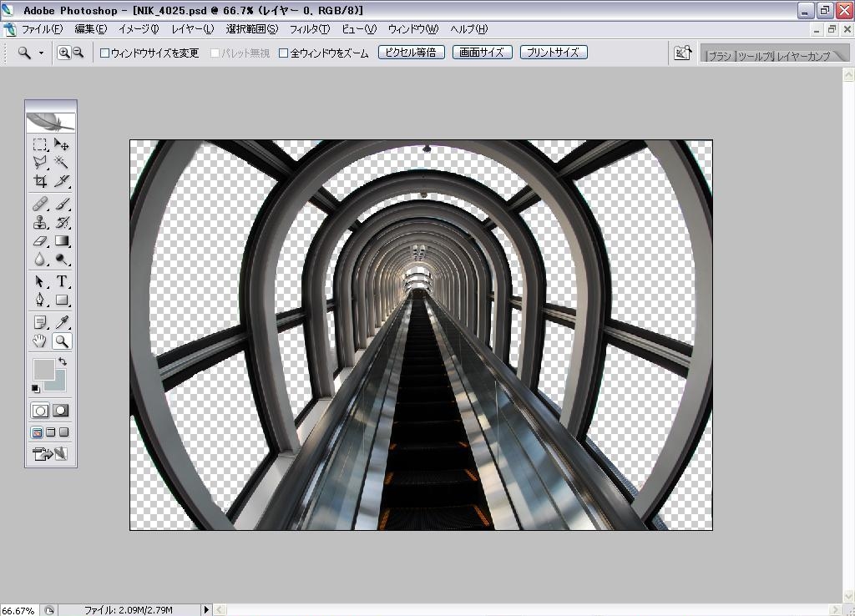Click the プリントサイズ button

click(x=554, y=53)
